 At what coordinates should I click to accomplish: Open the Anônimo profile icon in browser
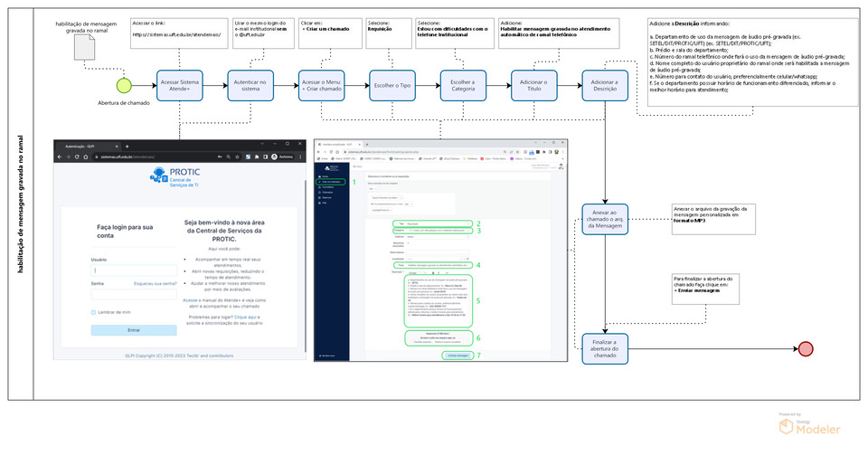[275, 156]
